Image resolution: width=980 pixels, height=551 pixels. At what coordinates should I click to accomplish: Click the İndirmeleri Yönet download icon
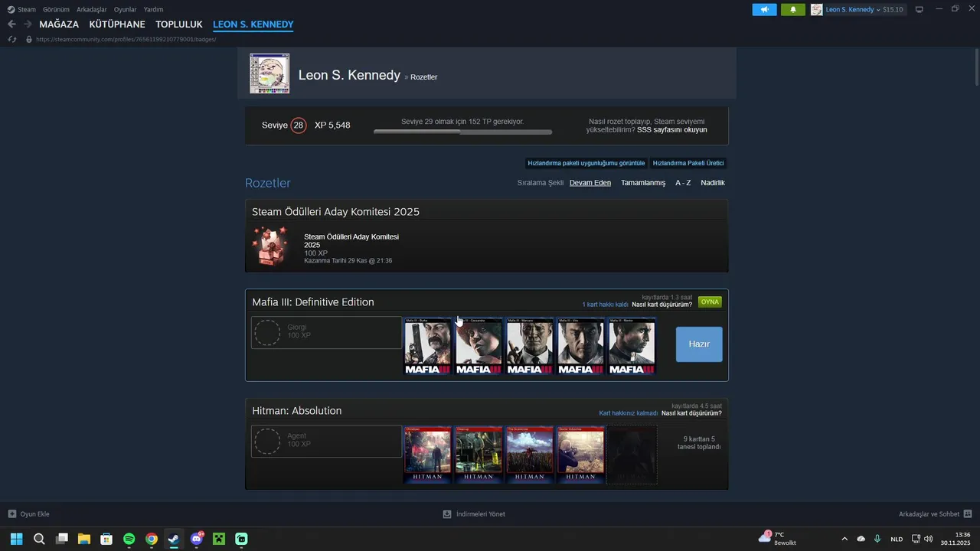pyautogui.click(x=447, y=514)
